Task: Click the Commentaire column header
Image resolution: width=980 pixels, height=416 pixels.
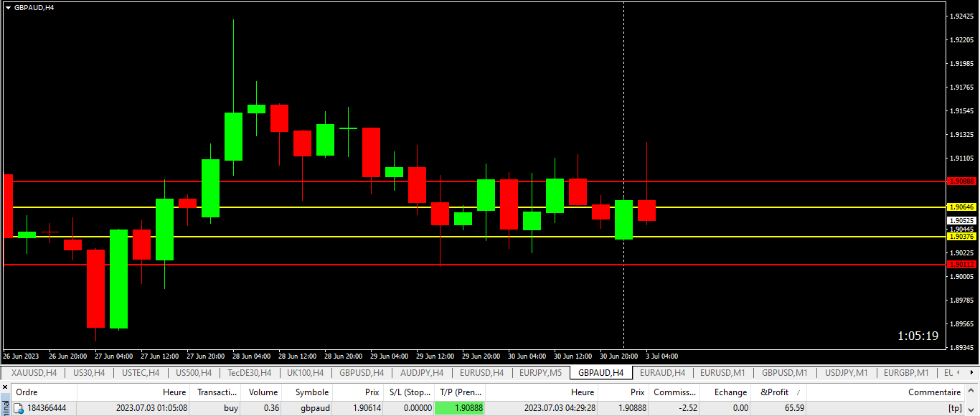Action: (934, 392)
